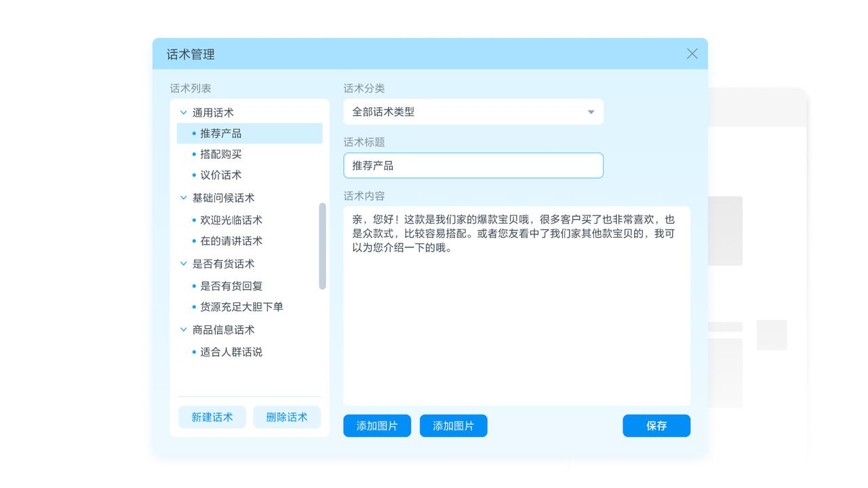Open the 货源充足大胆下单 script
868x488 pixels.
241,306
